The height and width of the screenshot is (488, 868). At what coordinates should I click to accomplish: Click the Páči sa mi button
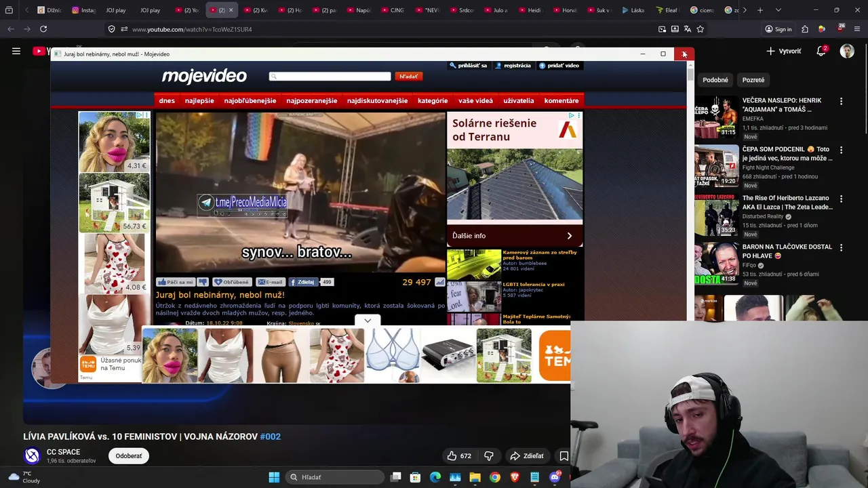point(176,282)
